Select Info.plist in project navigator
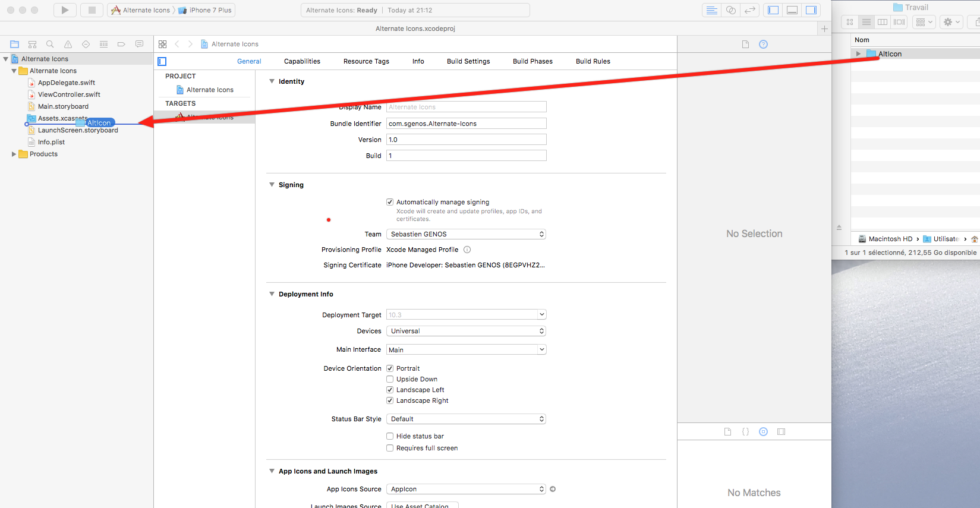The height and width of the screenshot is (508, 980). pos(51,142)
